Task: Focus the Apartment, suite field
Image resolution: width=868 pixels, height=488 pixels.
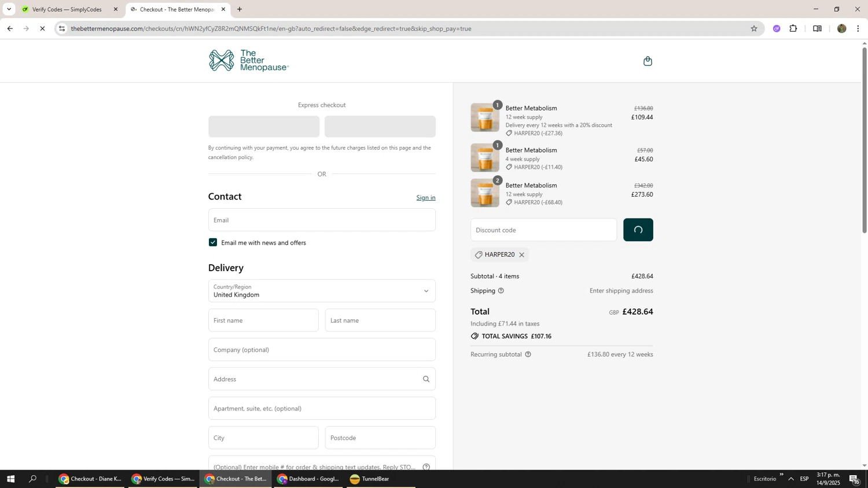Action: coord(322,409)
